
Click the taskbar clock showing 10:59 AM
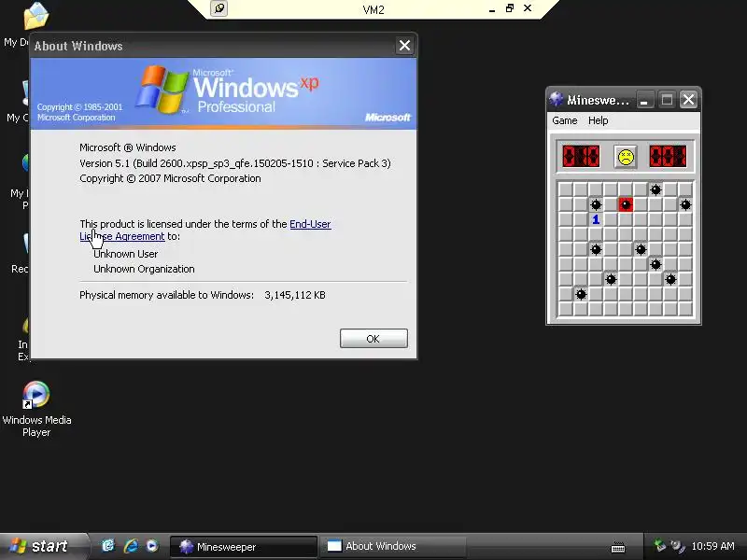pyautogui.click(x=712, y=546)
